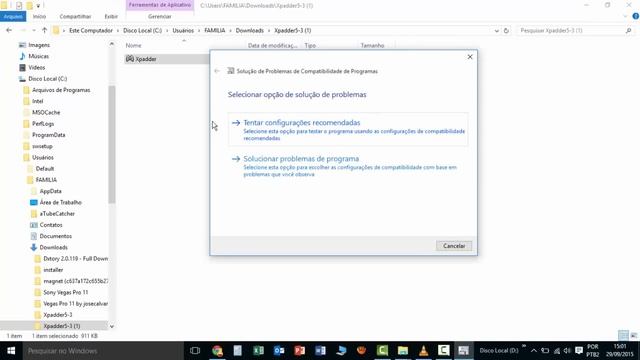The image size is (640, 360).
Task: Select the Usuários folder in tree
Action: click(42, 157)
